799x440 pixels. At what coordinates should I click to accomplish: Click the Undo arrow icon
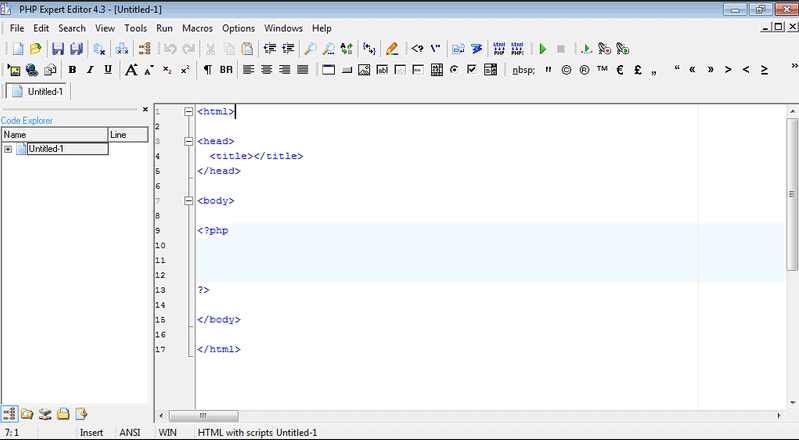point(170,49)
